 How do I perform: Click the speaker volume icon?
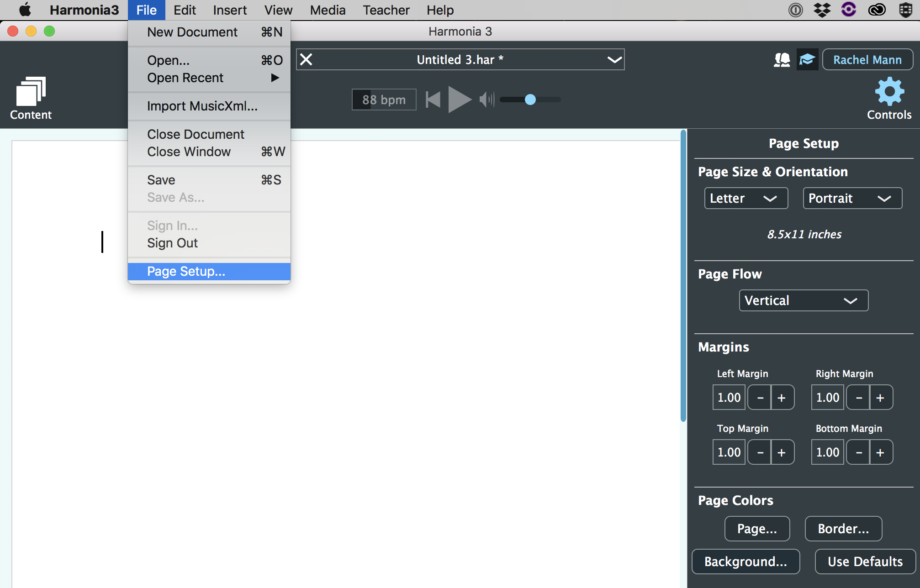click(x=487, y=99)
